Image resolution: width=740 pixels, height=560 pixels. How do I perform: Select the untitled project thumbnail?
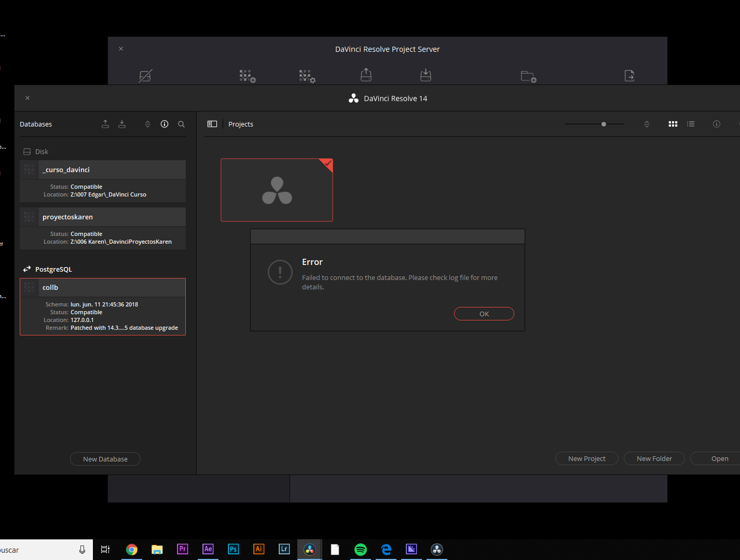[x=277, y=190]
